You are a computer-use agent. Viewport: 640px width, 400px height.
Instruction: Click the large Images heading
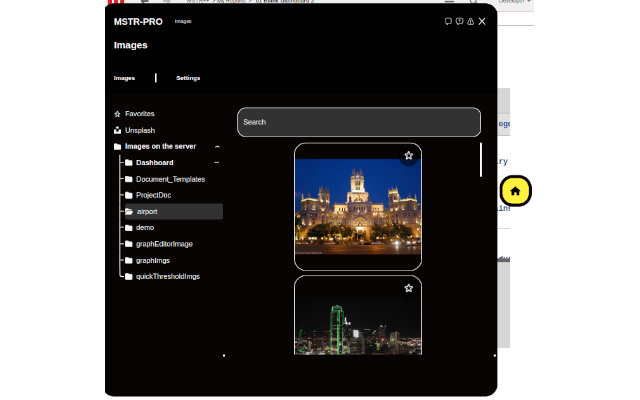pos(131,45)
